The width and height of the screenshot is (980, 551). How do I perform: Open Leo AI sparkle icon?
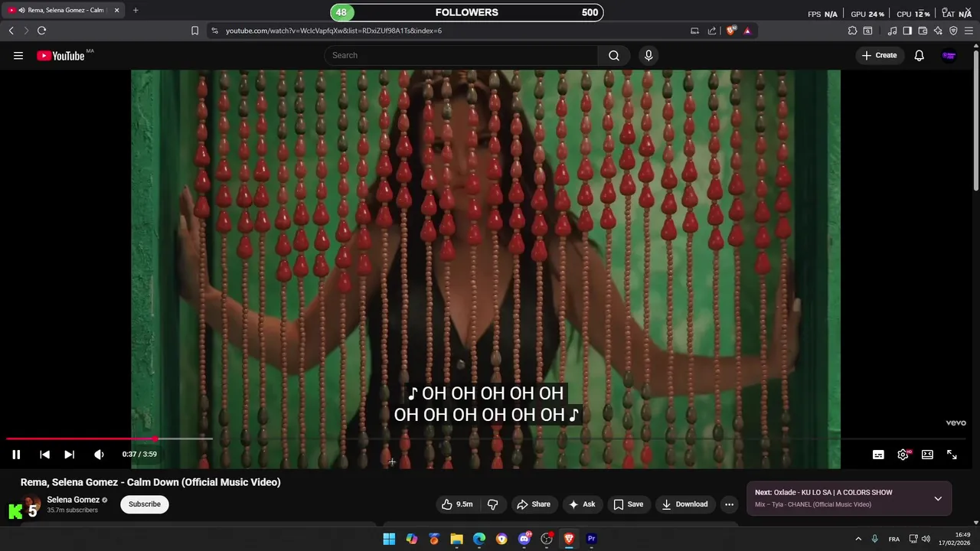click(938, 31)
